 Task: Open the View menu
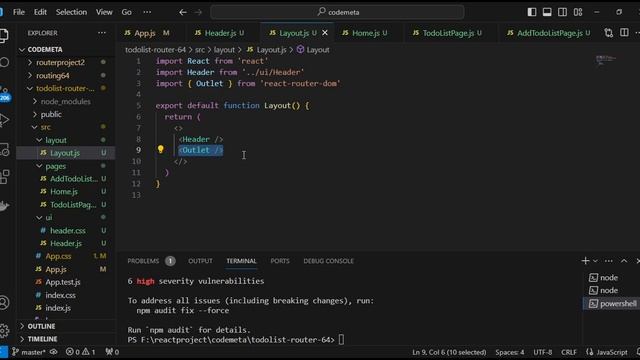(104, 12)
